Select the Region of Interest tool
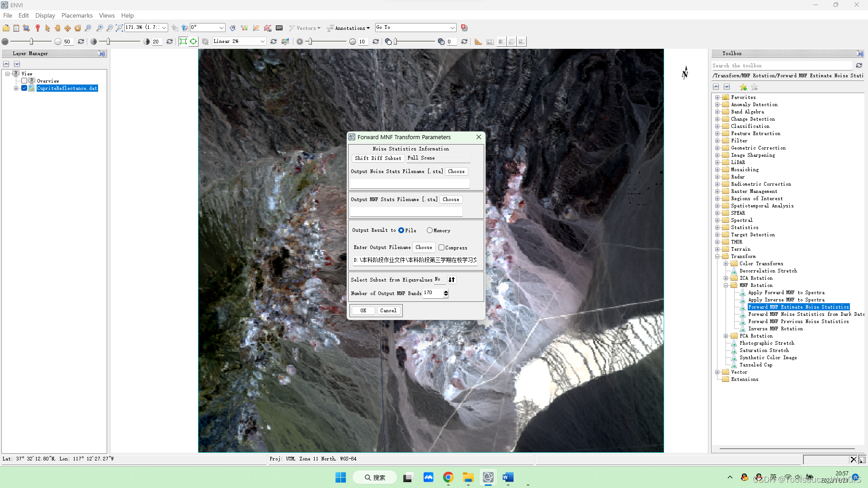The width and height of the screenshot is (868, 488). point(267,28)
